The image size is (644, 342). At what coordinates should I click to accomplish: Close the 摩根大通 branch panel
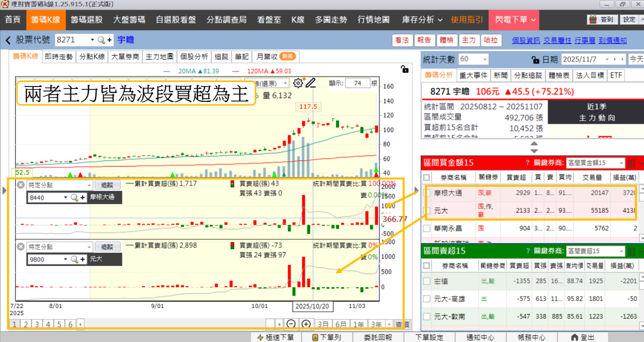[20, 185]
